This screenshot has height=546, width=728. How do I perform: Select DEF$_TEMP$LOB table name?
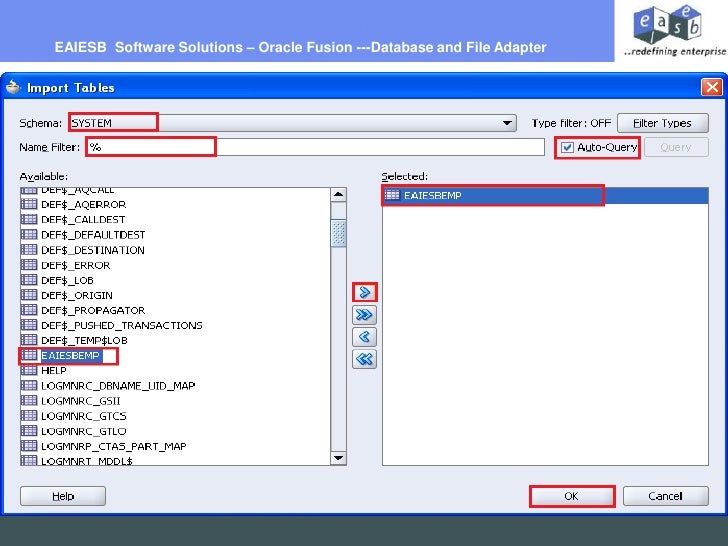pos(84,340)
